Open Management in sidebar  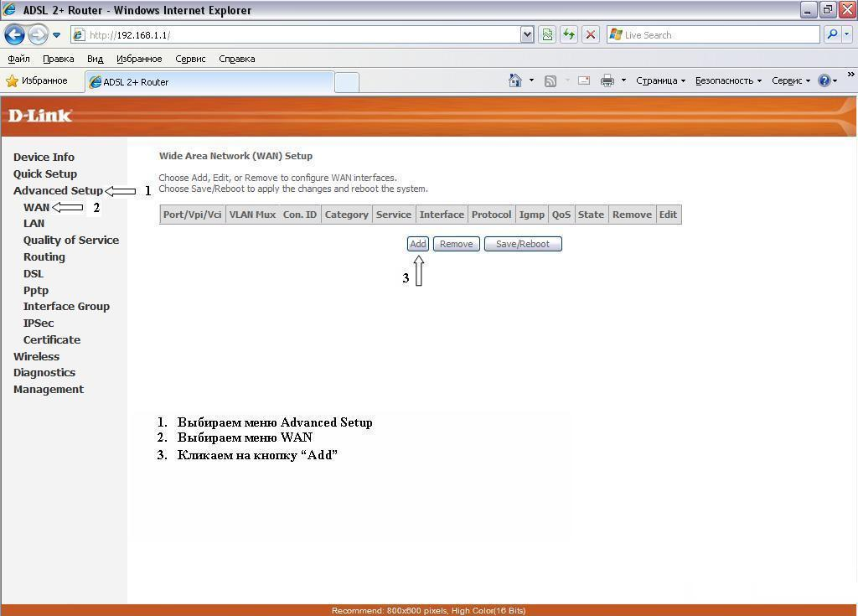tap(49, 390)
